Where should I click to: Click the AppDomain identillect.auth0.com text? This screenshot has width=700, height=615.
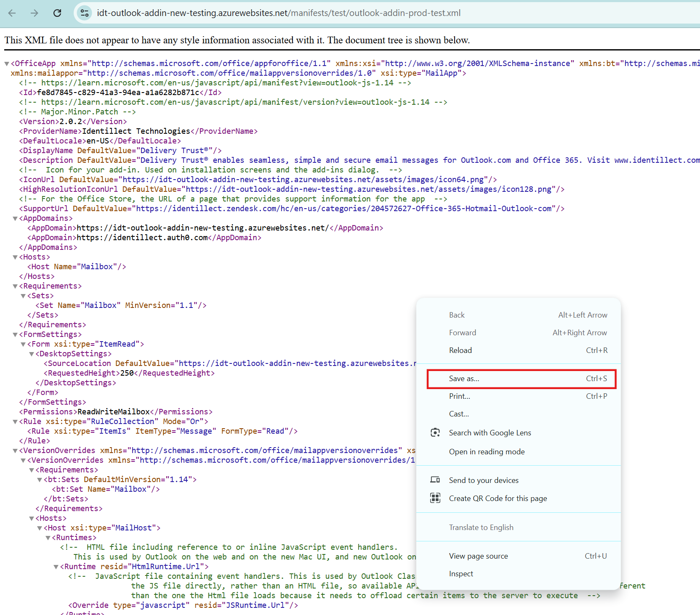[x=142, y=238]
